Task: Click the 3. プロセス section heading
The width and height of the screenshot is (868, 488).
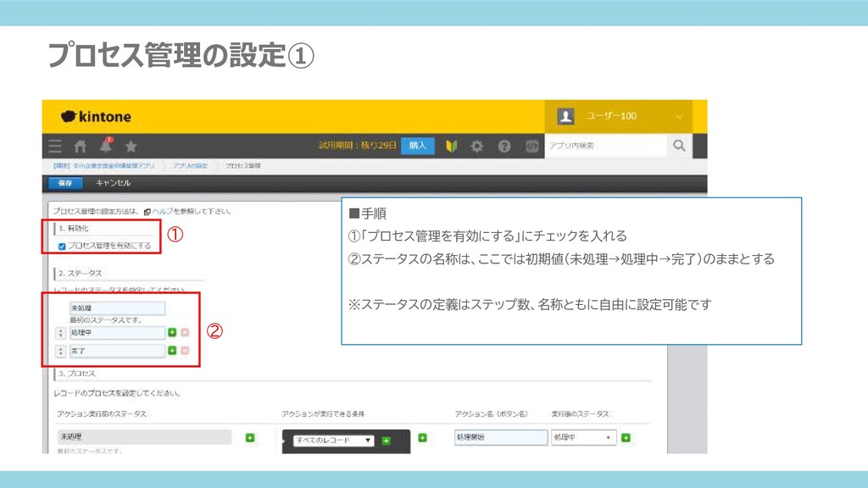Action: pos(77,374)
